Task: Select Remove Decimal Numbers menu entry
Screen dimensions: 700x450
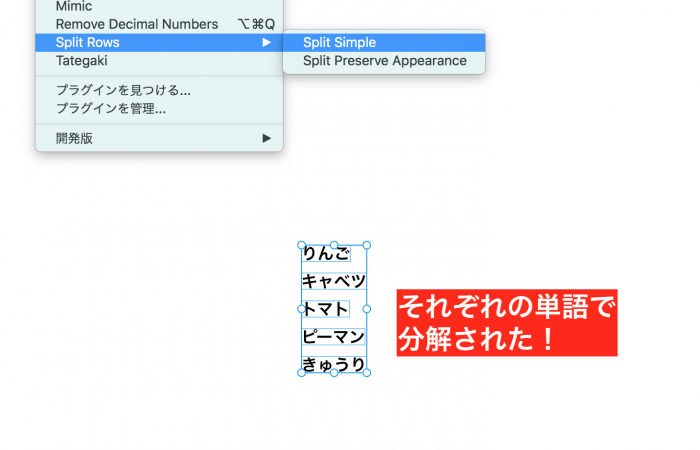Action: point(136,24)
